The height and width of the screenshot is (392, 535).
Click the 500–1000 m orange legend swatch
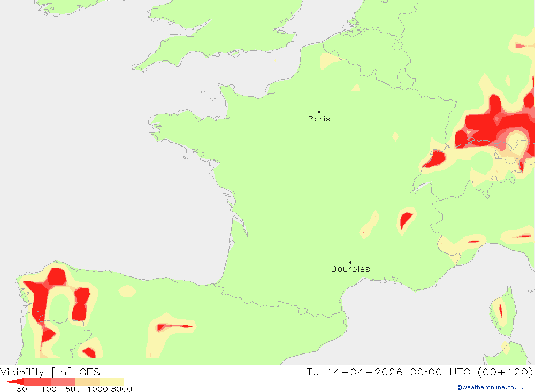click(x=87, y=381)
